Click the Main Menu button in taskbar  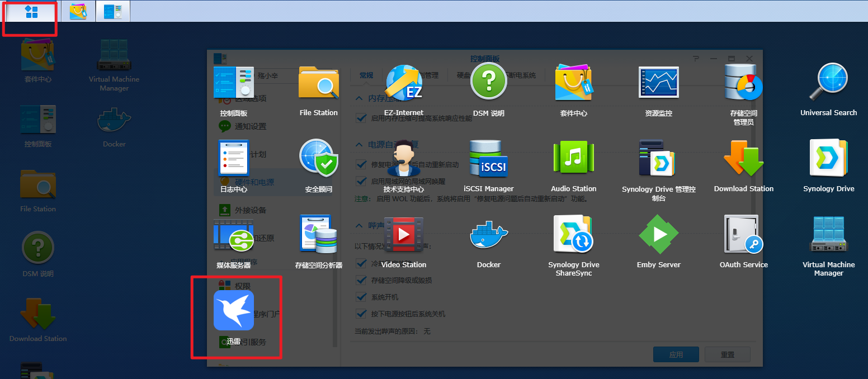click(31, 12)
